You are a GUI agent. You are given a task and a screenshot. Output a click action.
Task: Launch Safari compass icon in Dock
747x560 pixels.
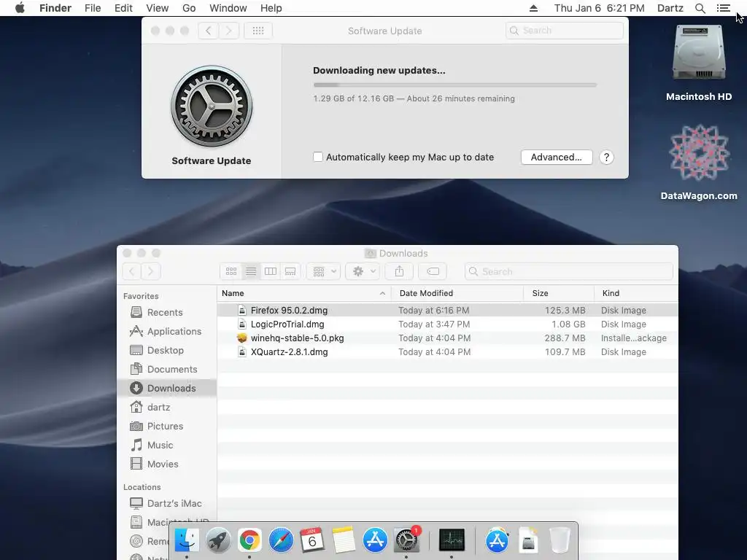pyautogui.click(x=281, y=540)
